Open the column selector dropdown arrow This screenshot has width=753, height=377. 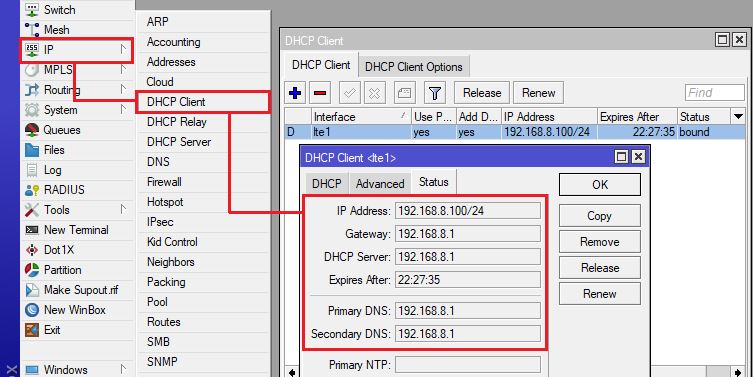click(738, 117)
